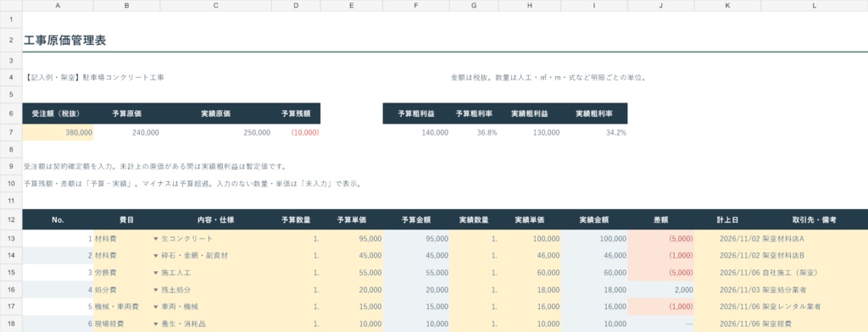This screenshot has width=868, height=332.
Task: Click 予算金額 cell 15,000 for 車両・機械
Action: point(416,307)
